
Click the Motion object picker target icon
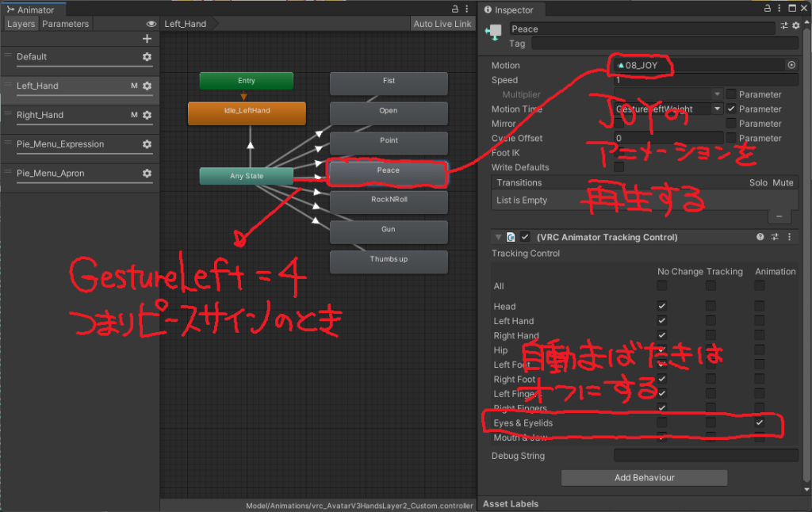[x=791, y=66]
